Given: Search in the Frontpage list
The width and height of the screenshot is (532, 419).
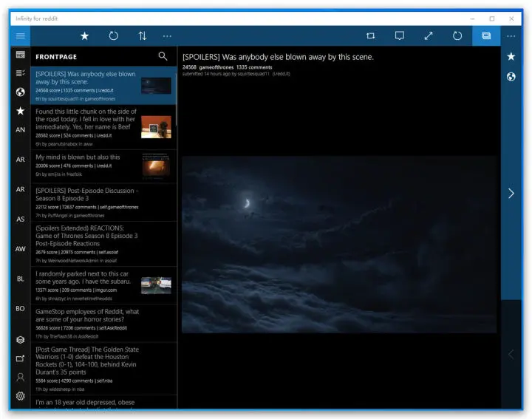Looking at the screenshot, I should point(163,56).
